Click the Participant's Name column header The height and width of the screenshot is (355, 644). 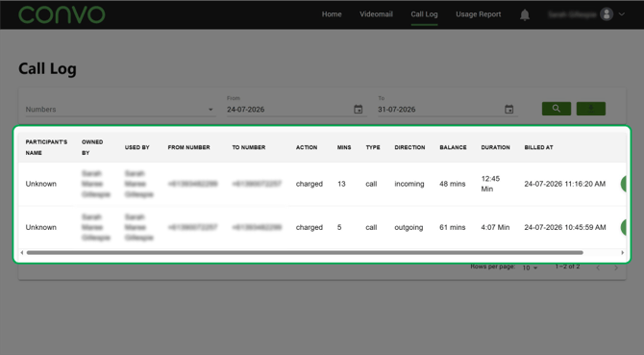pos(46,147)
